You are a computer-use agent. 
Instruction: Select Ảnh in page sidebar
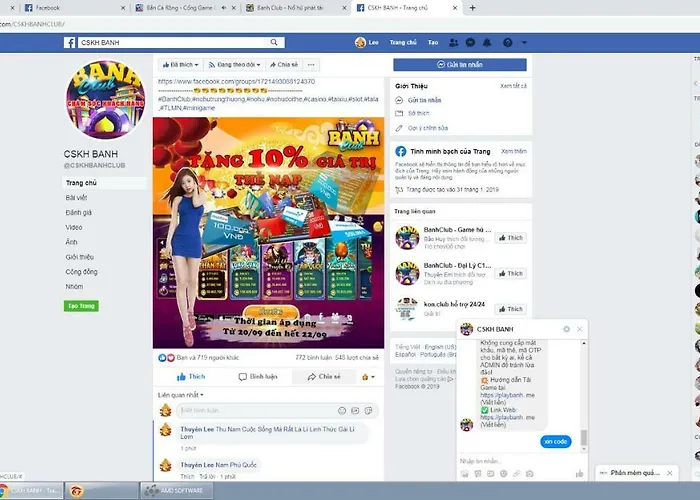click(71, 242)
